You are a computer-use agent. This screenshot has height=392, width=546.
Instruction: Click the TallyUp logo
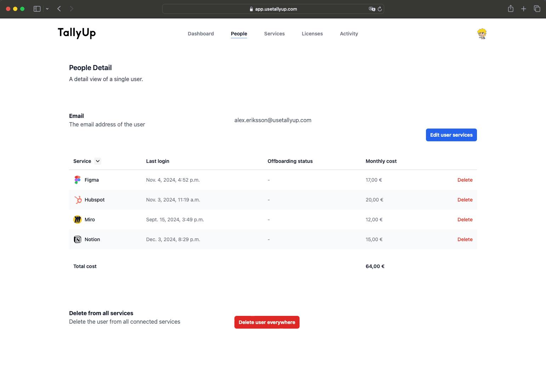coord(77,33)
